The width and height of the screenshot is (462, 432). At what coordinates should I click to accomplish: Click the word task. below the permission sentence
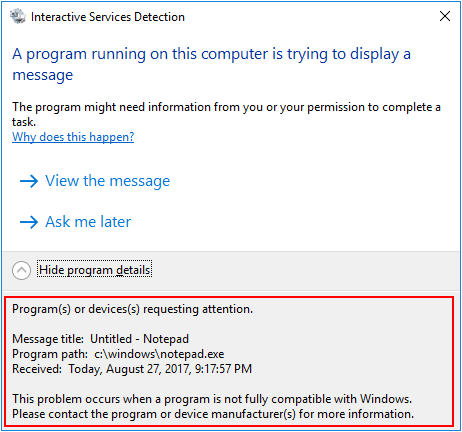click(x=24, y=122)
